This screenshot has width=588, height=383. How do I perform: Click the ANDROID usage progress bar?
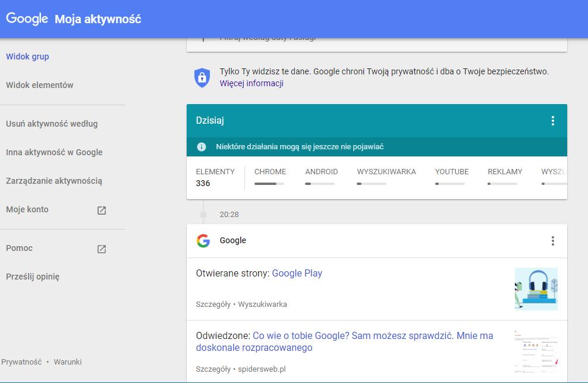(x=320, y=184)
